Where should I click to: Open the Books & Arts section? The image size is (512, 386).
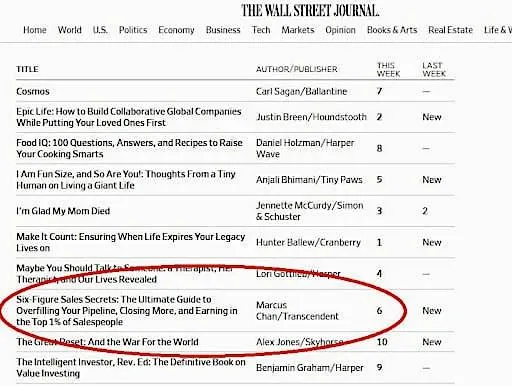pos(392,30)
